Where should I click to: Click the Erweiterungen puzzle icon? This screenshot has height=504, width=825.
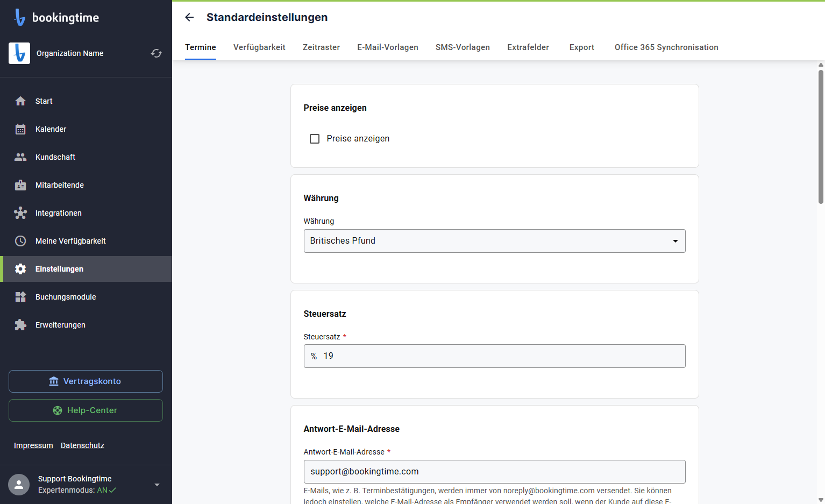(20, 325)
